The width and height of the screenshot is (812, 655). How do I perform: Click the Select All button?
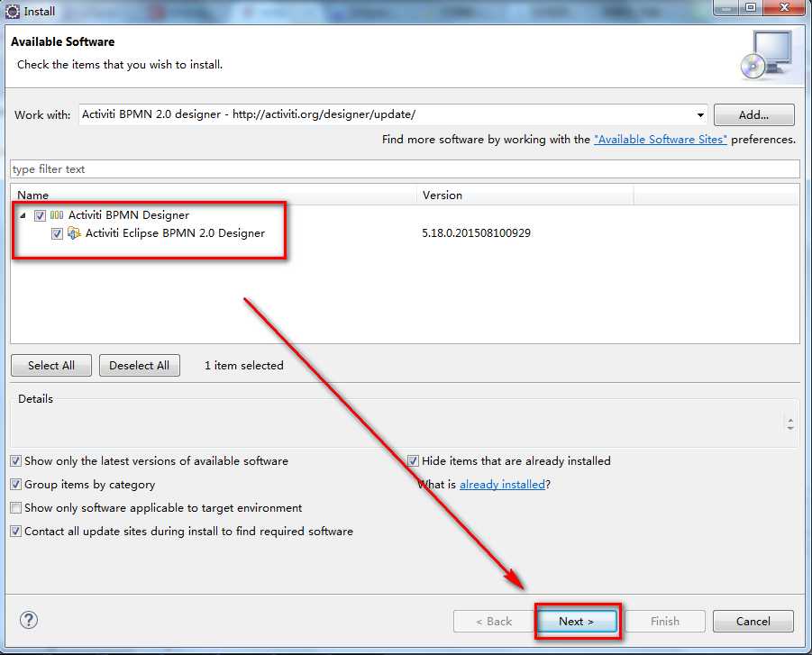pyautogui.click(x=51, y=366)
